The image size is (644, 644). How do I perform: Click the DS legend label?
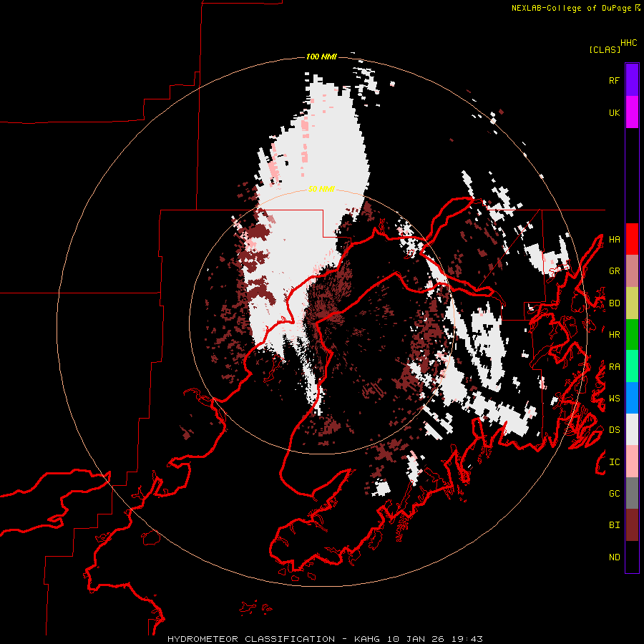click(614, 430)
